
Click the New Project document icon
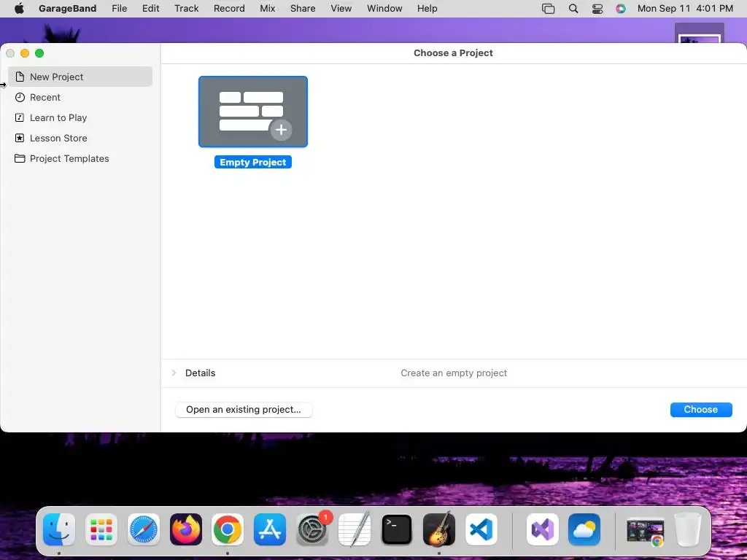(20, 77)
